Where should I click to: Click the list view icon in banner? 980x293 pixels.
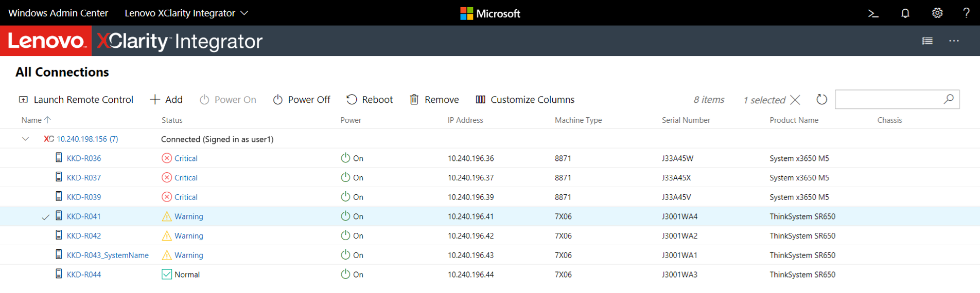pyautogui.click(x=927, y=41)
